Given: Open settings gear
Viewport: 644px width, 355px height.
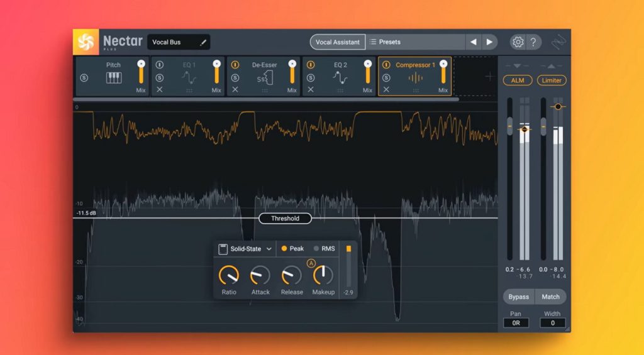Looking at the screenshot, I should [x=518, y=42].
